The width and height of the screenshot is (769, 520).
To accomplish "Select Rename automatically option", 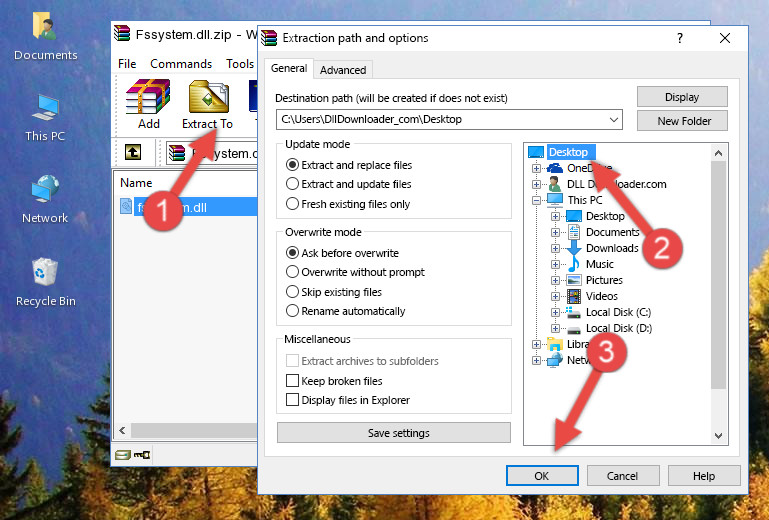I will 345,311.
